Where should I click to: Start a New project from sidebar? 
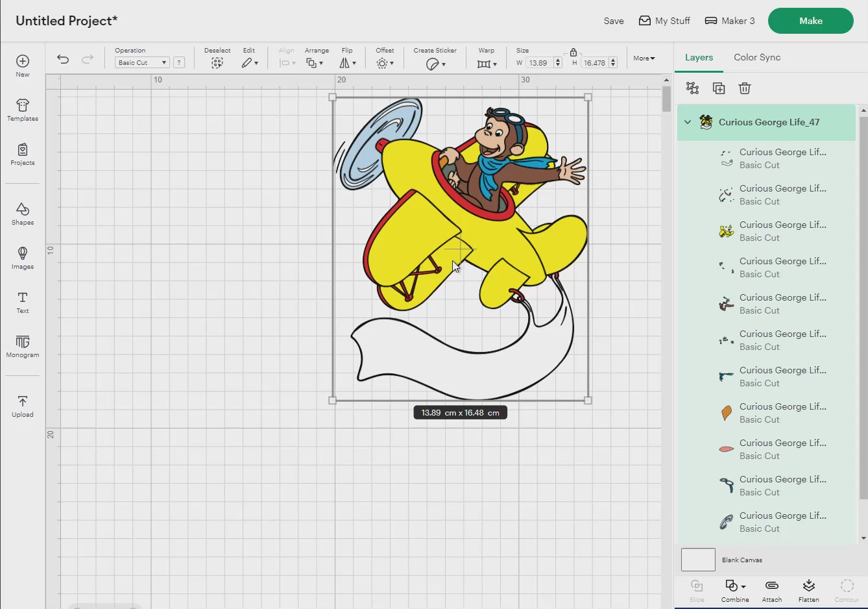point(23,66)
